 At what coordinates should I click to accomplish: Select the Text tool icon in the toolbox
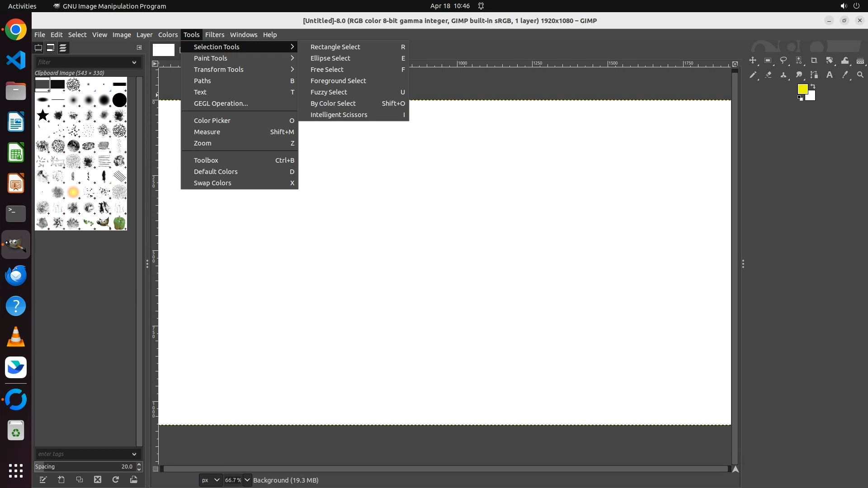coord(830,75)
